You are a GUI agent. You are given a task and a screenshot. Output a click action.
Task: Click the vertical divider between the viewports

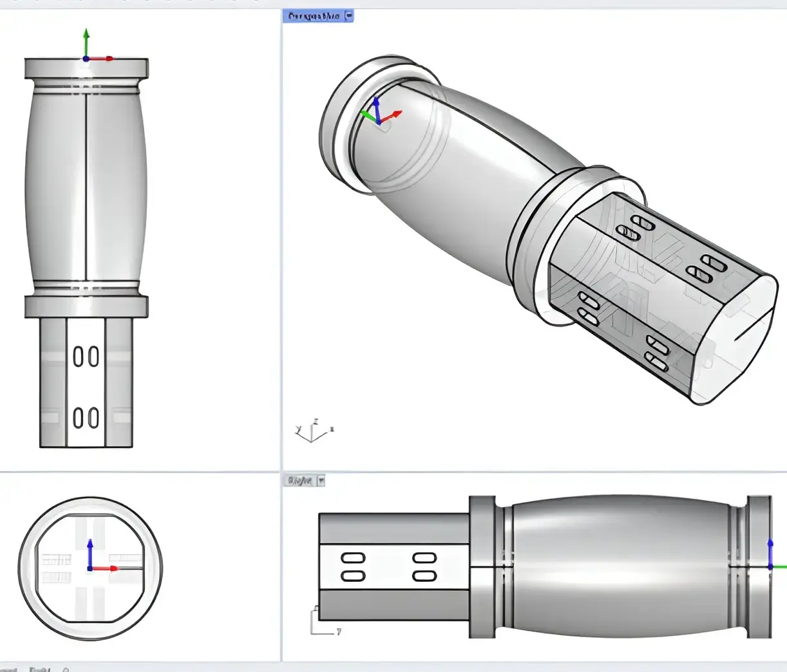click(x=281, y=335)
